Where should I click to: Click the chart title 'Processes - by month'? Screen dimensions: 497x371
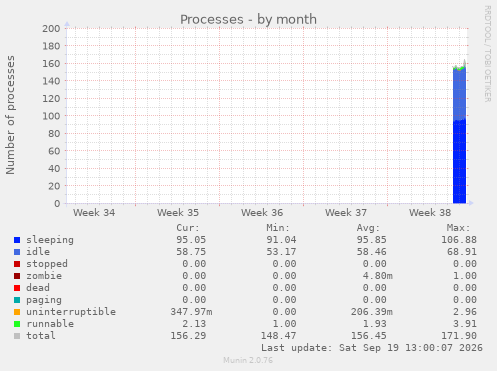point(248,19)
